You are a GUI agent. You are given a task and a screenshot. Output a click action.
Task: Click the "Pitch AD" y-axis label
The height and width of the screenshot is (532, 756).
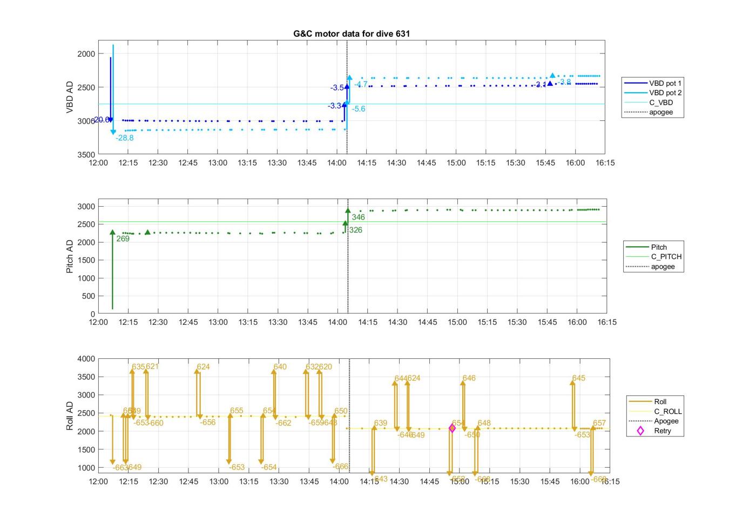tap(70, 256)
